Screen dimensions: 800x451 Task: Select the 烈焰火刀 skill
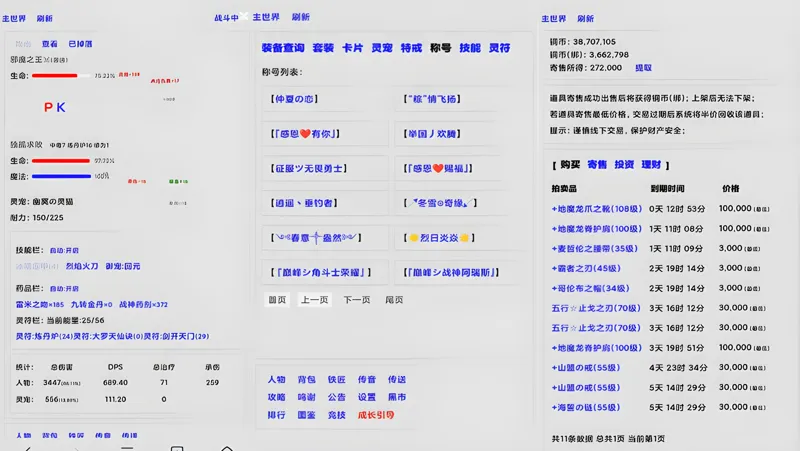tap(82, 267)
